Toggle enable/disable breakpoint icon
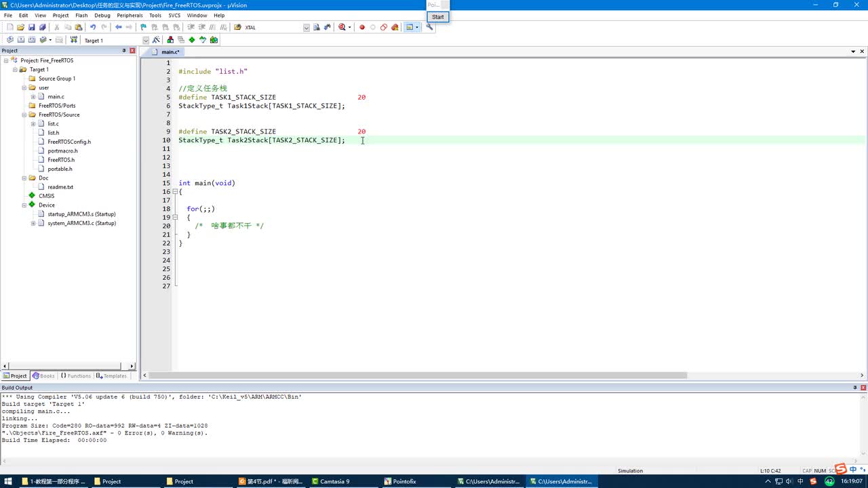Viewport: 868px width, 488px height. 373,27
